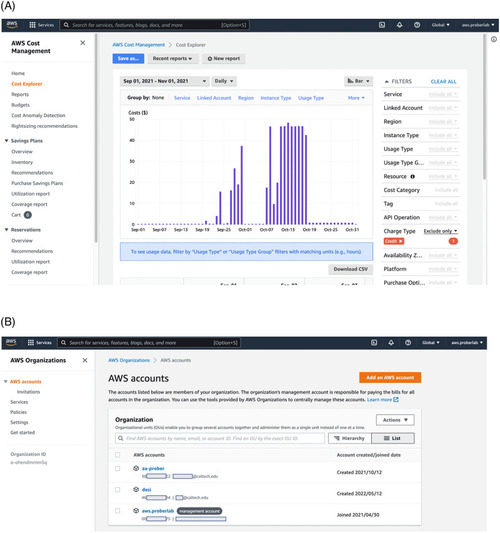Open CloudShell icon in Organizations top bar
This screenshot has height=533, width=500.
click(x=374, y=343)
